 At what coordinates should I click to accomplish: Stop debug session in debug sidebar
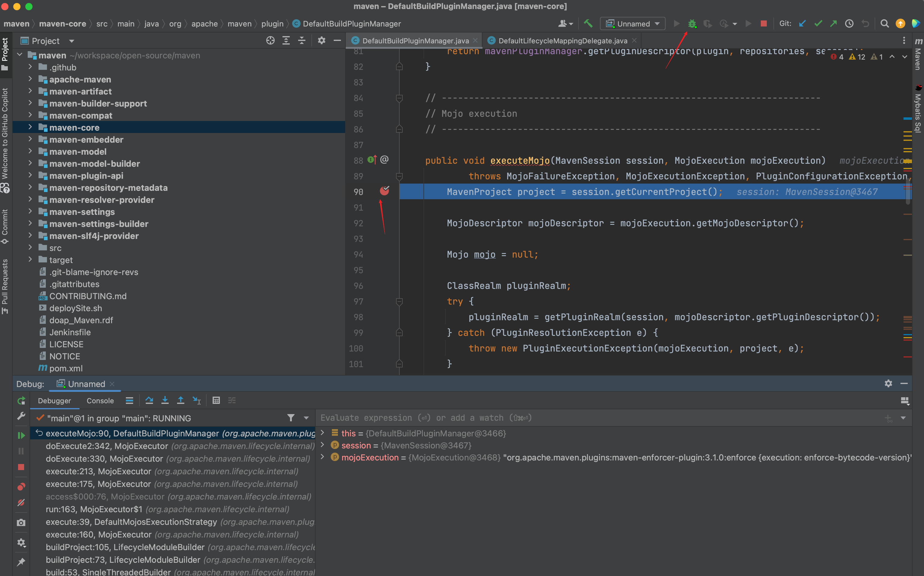[21, 467]
